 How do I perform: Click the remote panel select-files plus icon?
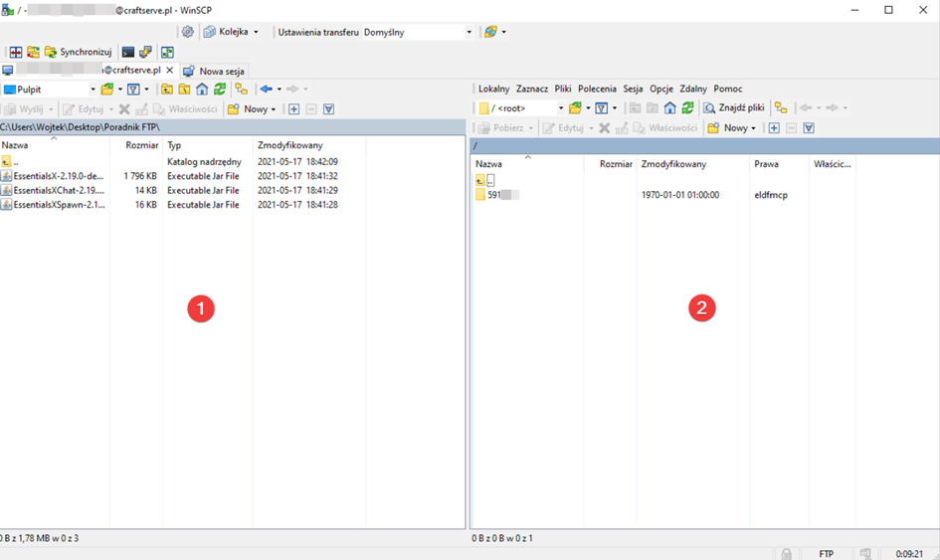pos(774,128)
